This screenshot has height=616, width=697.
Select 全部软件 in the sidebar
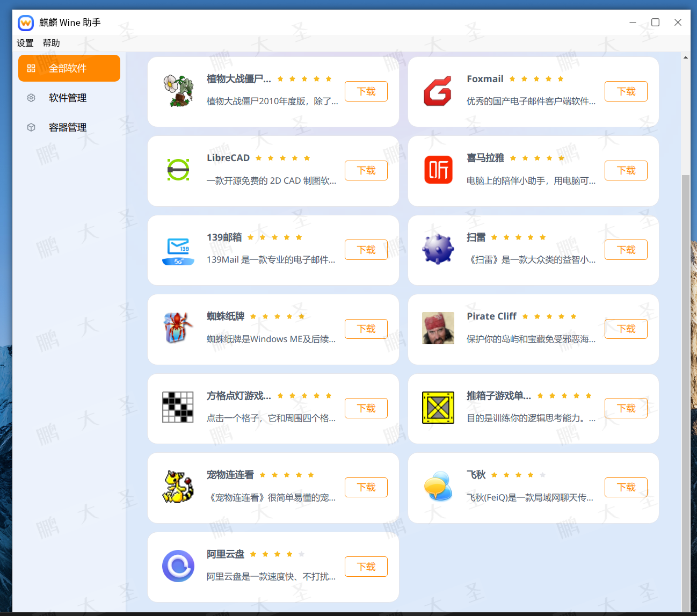pyautogui.click(x=69, y=68)
